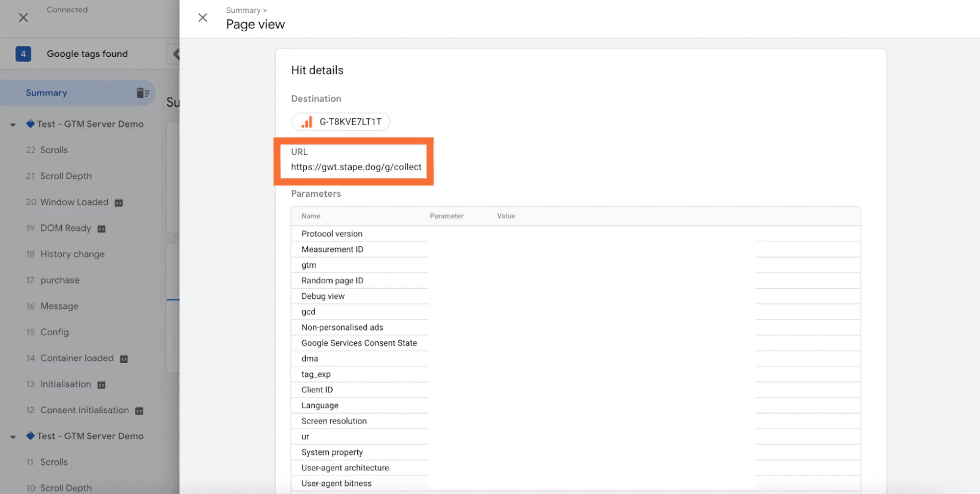This screenshot has width=980, height=494.
Task: Select the Client ID row
Action: tap(576, 390)
